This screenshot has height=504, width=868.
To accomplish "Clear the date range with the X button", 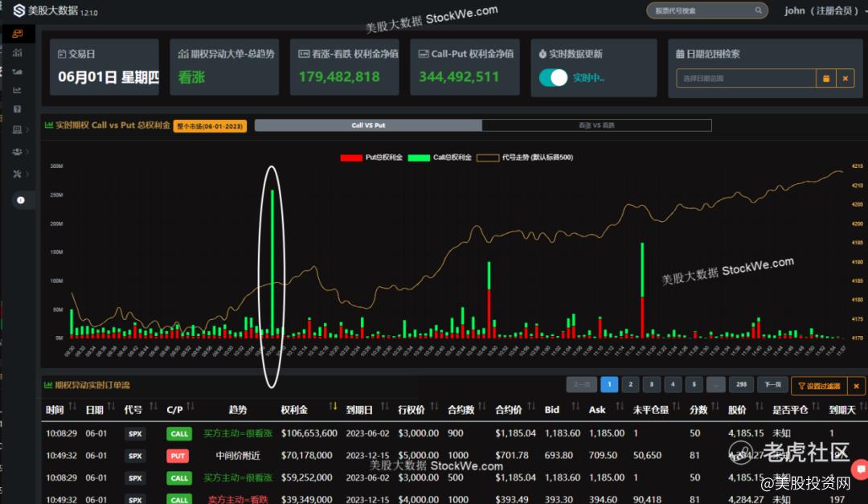I will point(845,78).
